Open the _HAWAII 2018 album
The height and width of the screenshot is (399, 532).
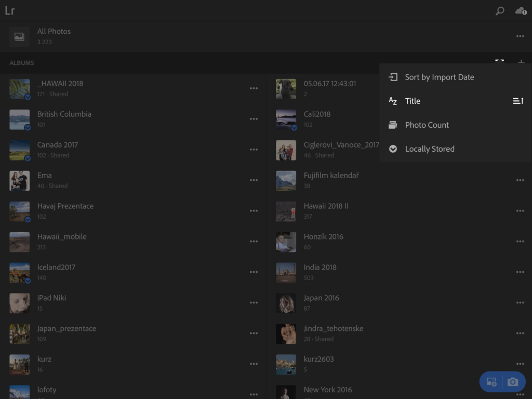click(x=60, y=88)
